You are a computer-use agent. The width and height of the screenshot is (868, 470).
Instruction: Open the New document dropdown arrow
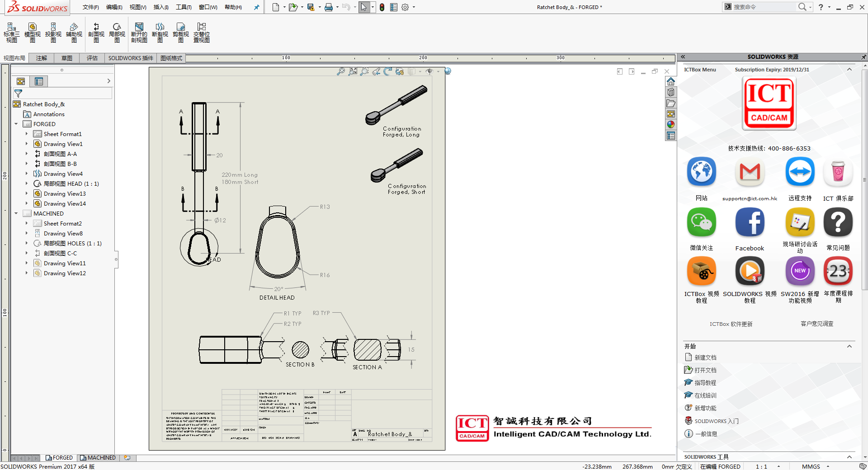point(284,7)
